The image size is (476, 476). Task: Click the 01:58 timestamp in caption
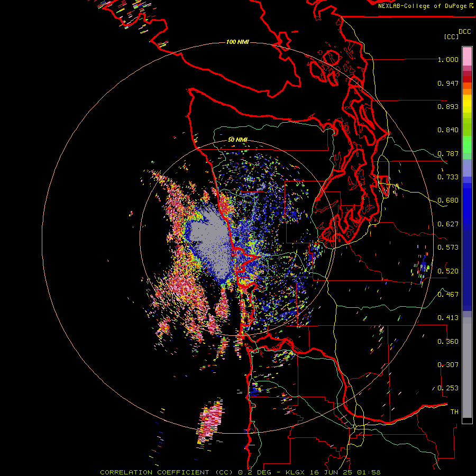pos(369,472)
